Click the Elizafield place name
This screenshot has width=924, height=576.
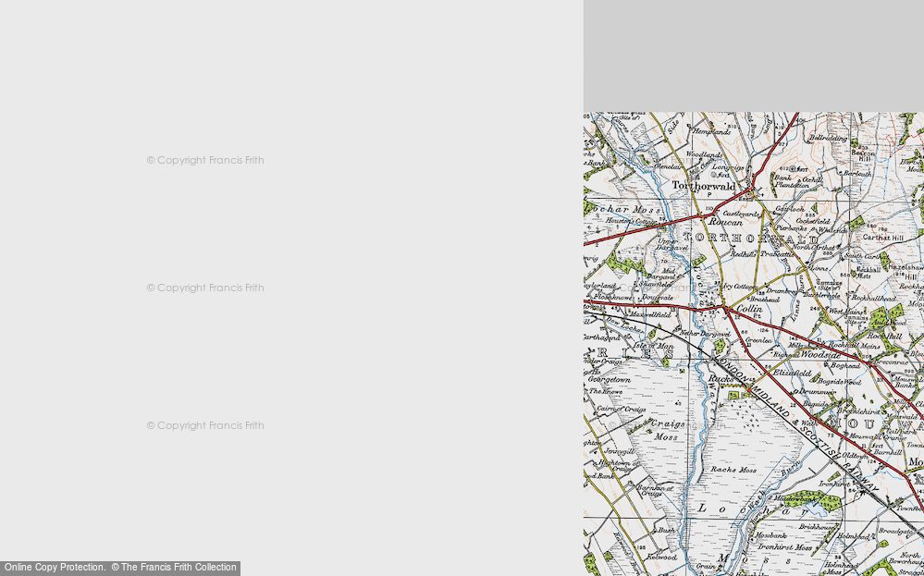click(x=792, y=373)
